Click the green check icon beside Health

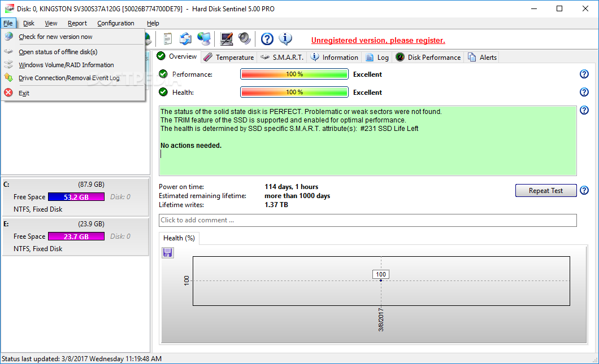163,92
